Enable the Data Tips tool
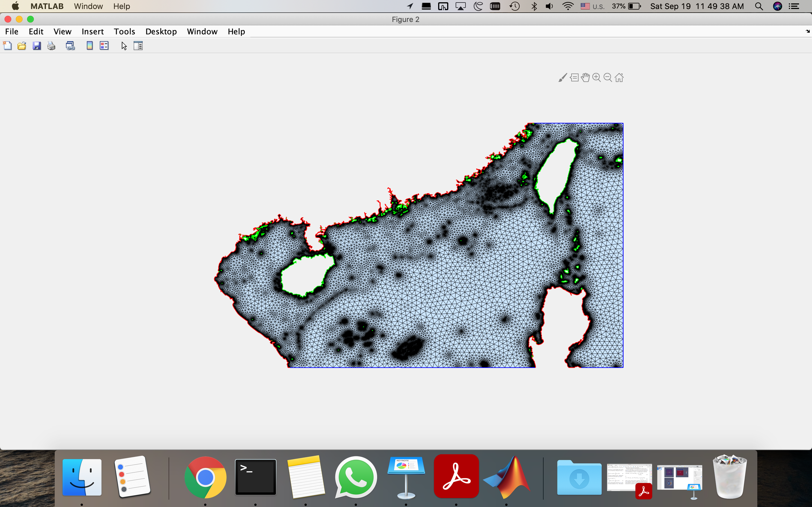 (x=574, y=77)
